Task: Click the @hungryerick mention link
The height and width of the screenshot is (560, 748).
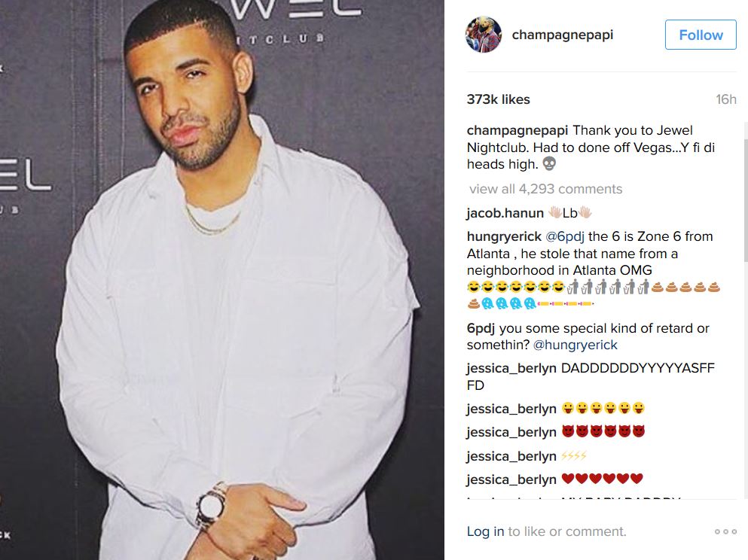Action: pyautogui.click(x=575, y=345)
